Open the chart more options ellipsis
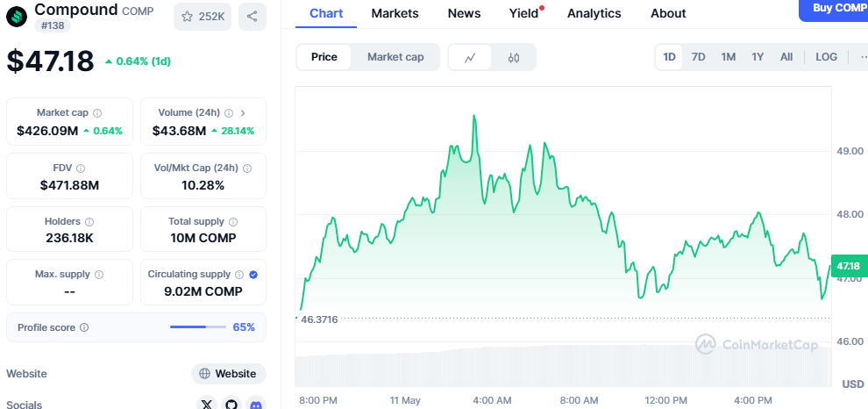 click(x=861, y=57)
